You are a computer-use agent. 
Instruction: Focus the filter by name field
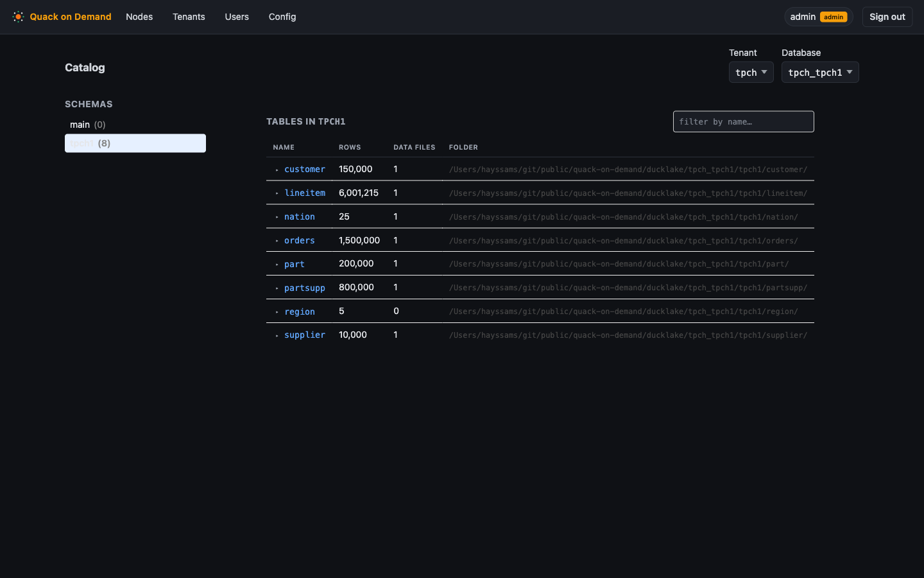[x=743, y=121]
